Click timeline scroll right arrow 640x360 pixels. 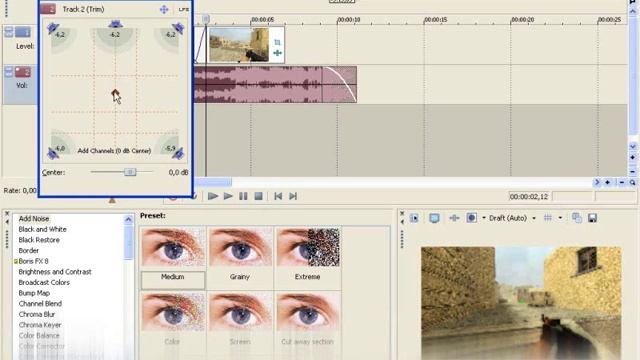(x=597, y=182)
